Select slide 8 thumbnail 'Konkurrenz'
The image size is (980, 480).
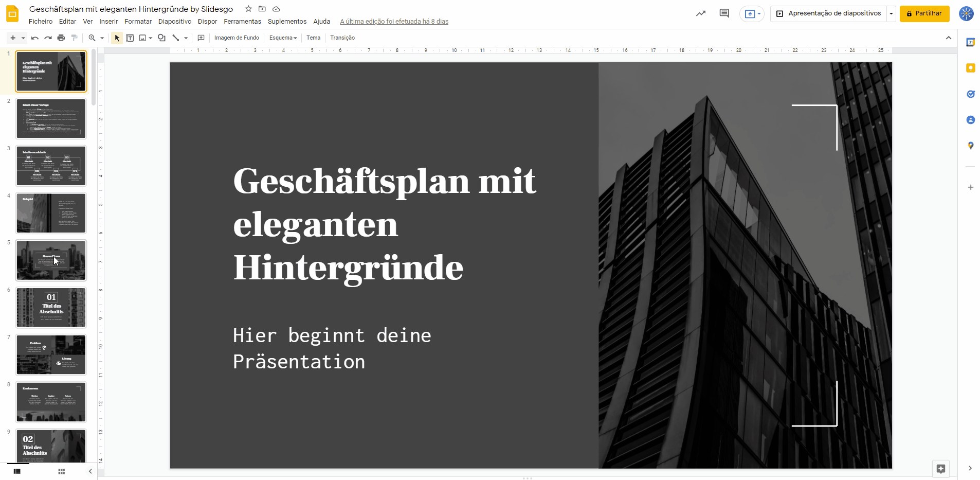[x=51, y=402]
